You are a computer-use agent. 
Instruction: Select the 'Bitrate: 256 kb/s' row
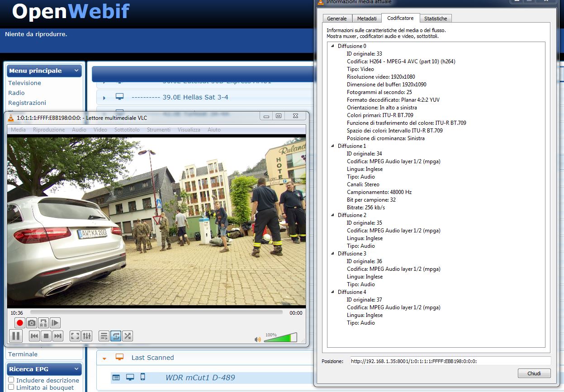click(x=366, y=208)
